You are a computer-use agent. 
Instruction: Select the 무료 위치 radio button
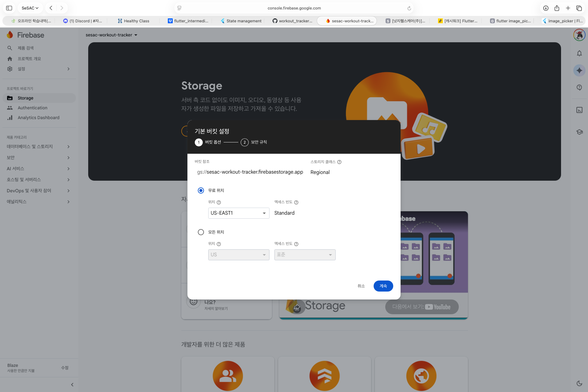click(201, 190)
